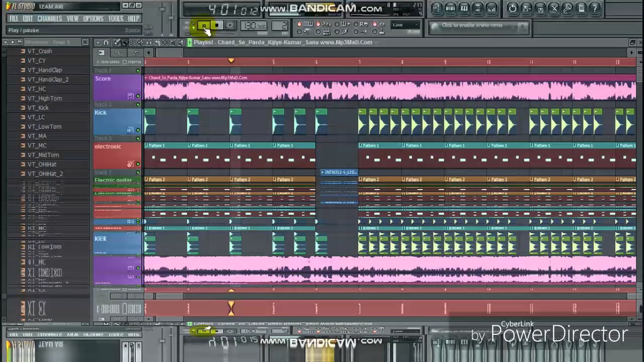644x362 pixels.
Task: Click the left arrow beside Playlist tabs
Action: (x=148, y=53)
